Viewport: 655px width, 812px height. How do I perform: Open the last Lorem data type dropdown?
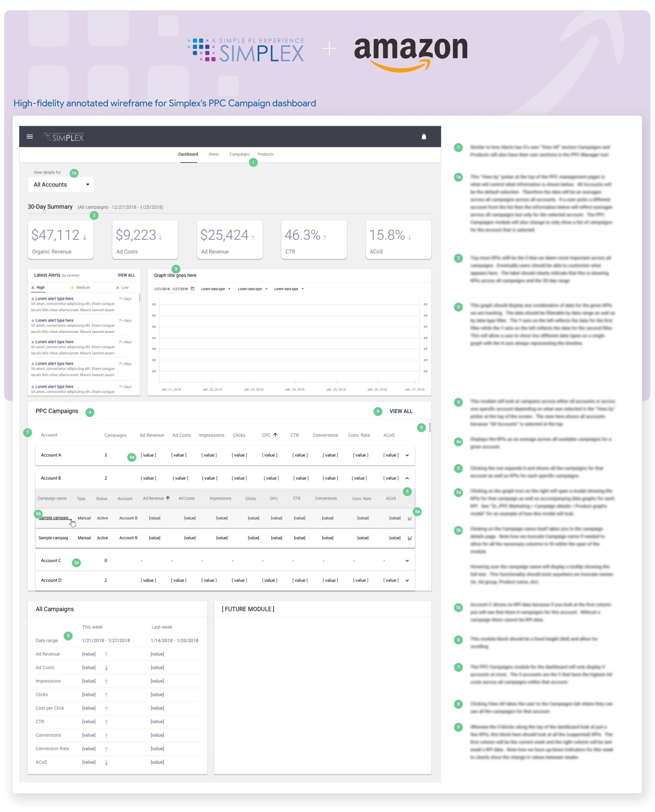(289, 289)
